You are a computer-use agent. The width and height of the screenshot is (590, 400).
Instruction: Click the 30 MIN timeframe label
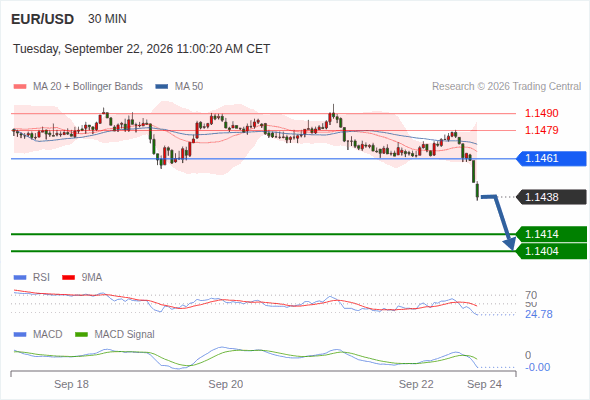pos(107,19)
